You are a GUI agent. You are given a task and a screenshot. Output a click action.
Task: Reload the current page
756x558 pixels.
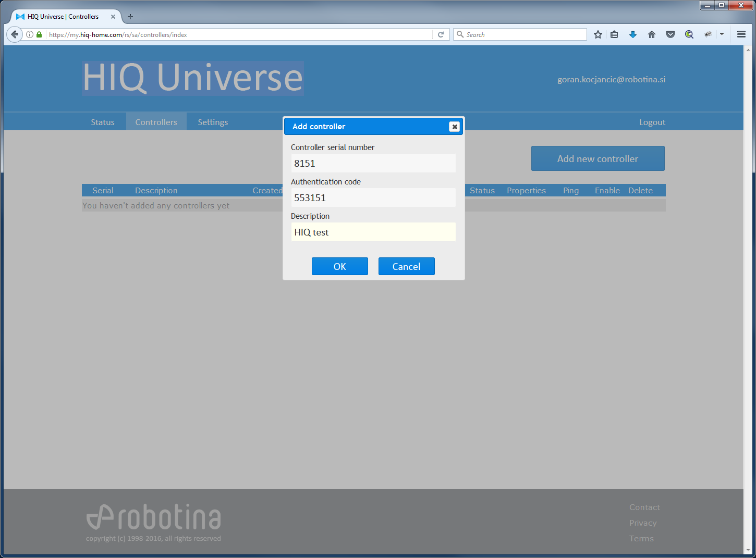(x=441, y=34)
